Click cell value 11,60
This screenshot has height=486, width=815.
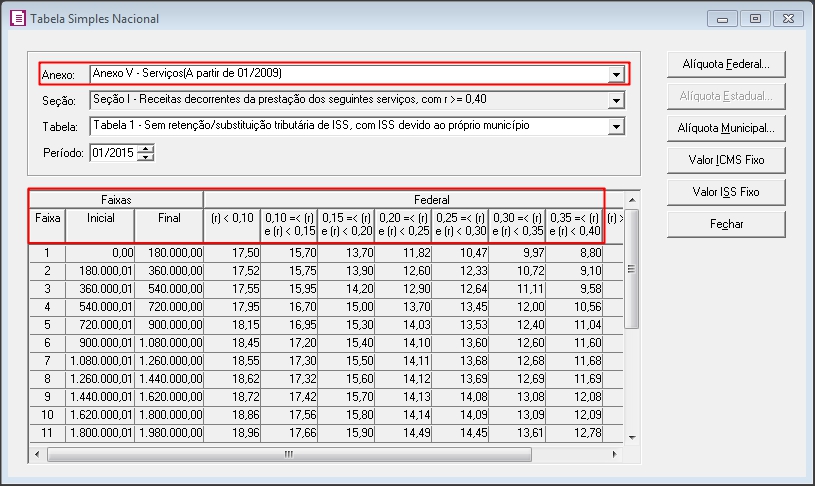point(574,343)
